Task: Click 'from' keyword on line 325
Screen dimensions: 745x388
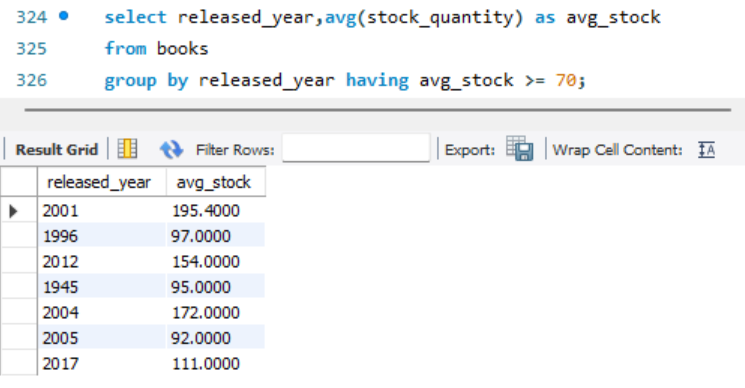Action: [125, 49]
